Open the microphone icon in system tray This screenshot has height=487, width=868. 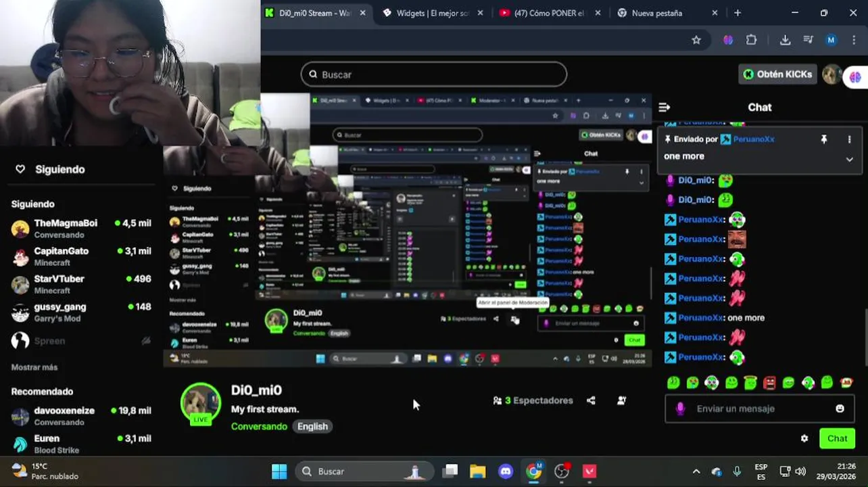click(x=737, y=471)
